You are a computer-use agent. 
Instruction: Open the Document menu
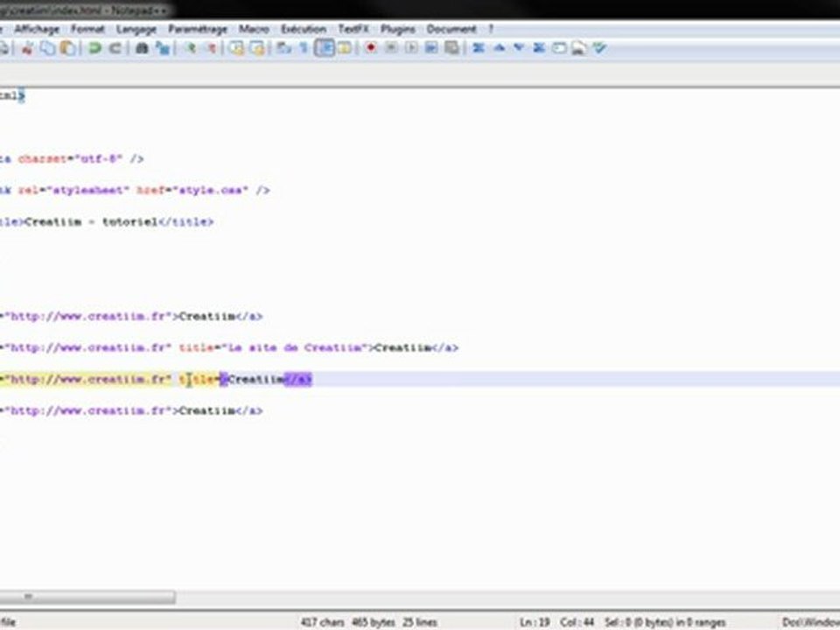451,29
